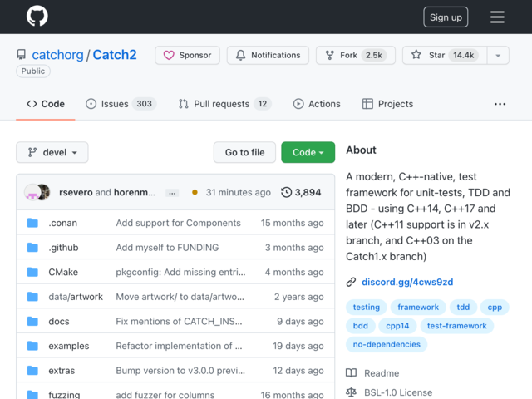Screen dimensions: 532x399
Task: Open the GitHub homepage via Octocat logo
Action: [x=37, y=16]
